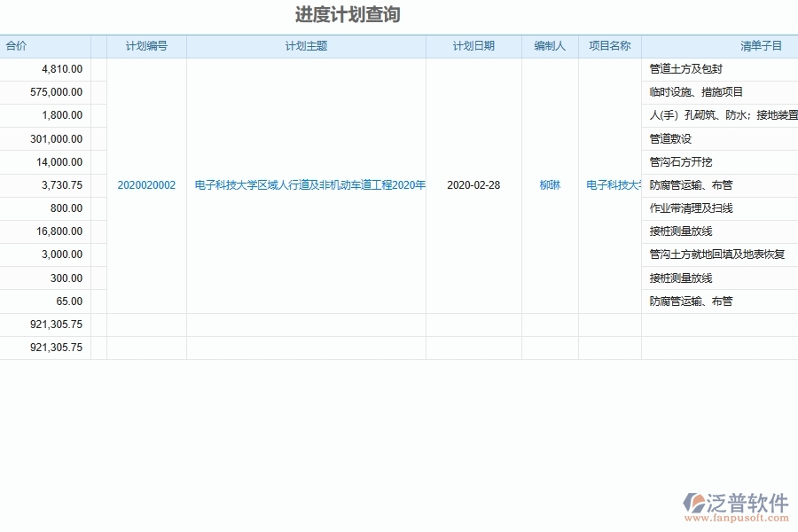This screenshot has height=532, width=798.
Task: Click editor name 柳琳 link
Action: (549, 185)
